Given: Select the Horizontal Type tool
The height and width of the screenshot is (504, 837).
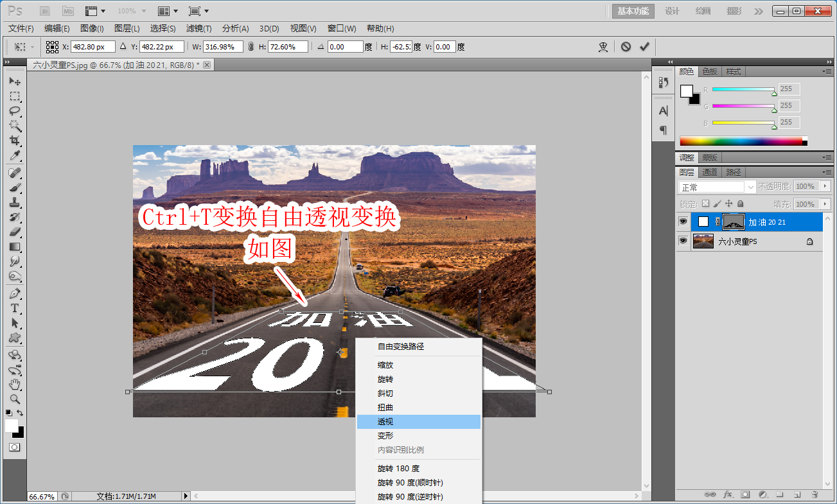Looking at the screenshot, I should coord(15,308).
